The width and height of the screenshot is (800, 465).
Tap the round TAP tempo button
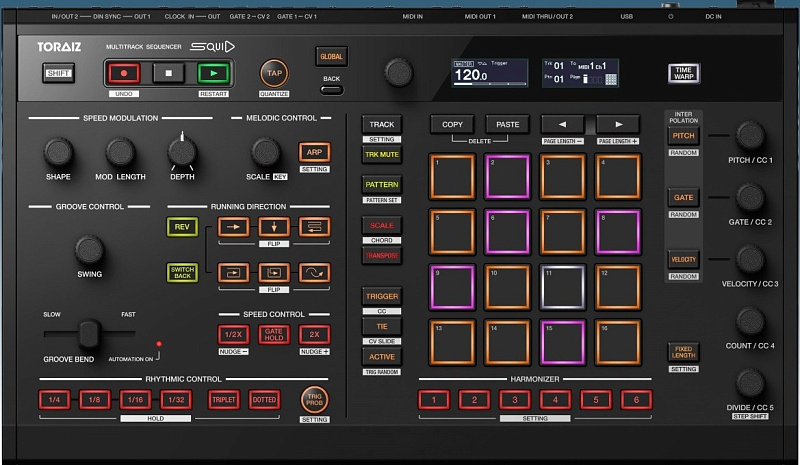tap(273, 72)
